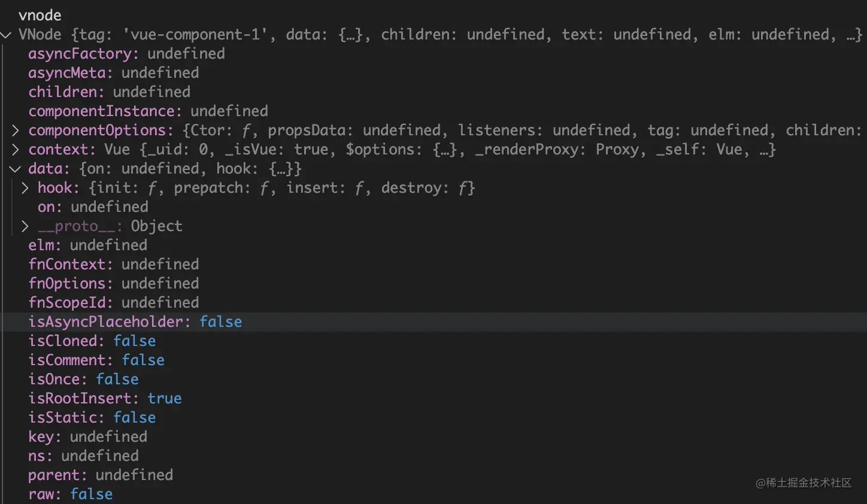Expand the hook object arrow
The height and width of the screenshot is (504, 867).
click(x=25, y=188)
